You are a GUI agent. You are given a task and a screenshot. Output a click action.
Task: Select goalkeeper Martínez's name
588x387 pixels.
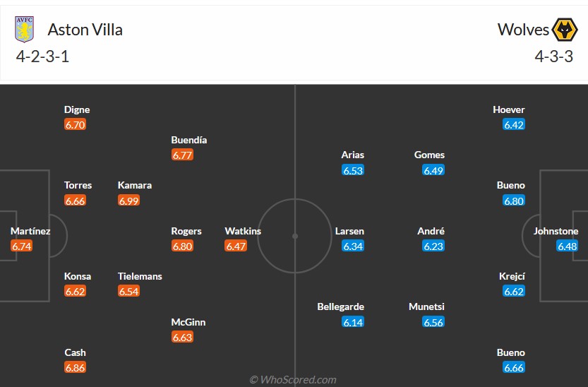pos(30,231)
